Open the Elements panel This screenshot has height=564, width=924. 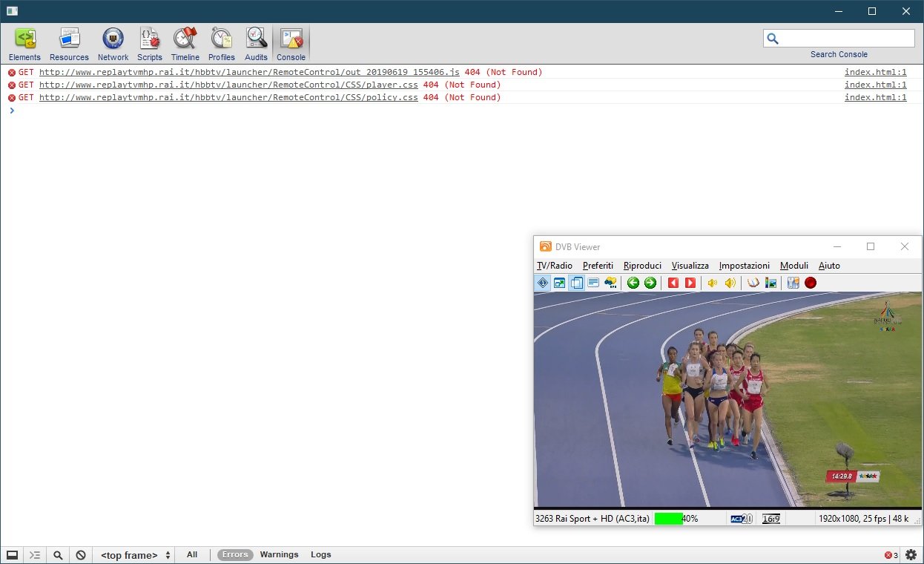pos(24,45)
